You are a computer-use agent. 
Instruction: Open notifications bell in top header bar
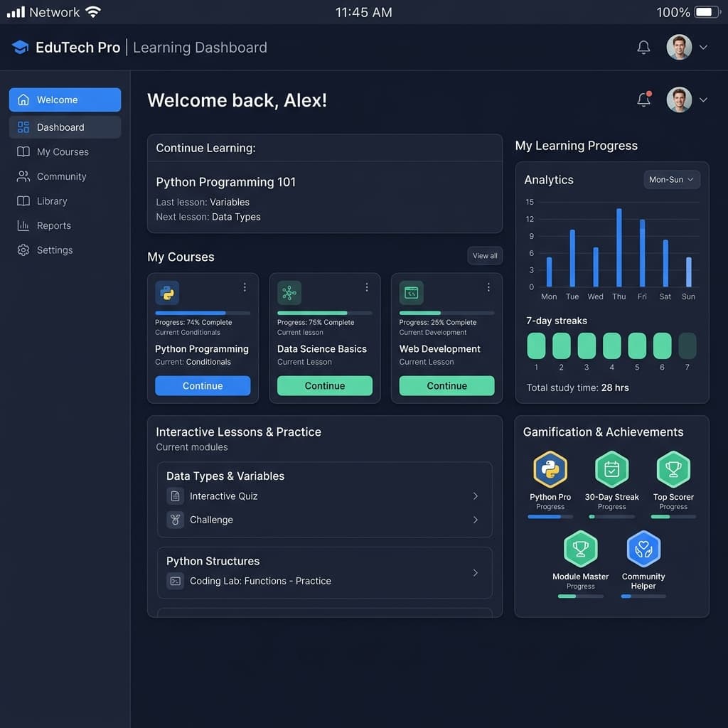tap(643, 48)
